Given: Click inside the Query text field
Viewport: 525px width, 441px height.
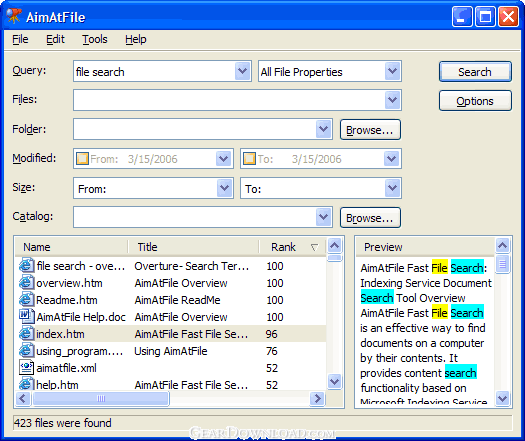Looking at the screenshot, I should [154, 72].
